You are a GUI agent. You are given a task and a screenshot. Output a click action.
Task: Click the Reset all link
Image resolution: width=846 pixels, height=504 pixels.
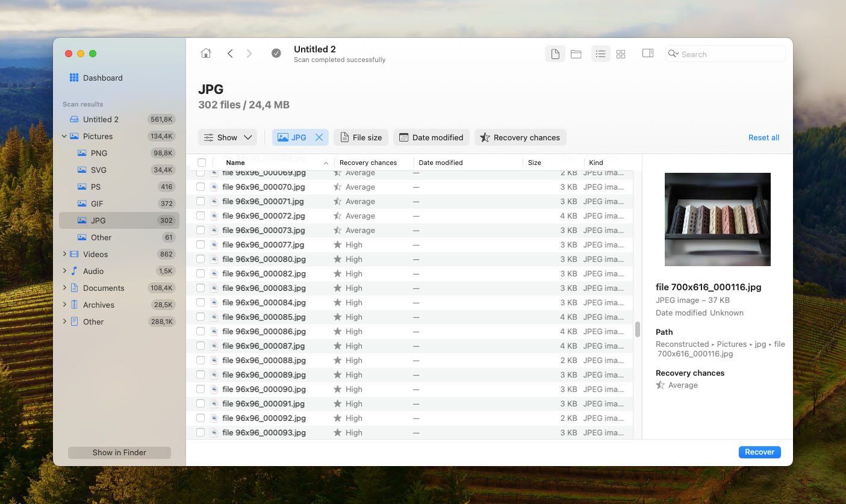tap(764, 137)
